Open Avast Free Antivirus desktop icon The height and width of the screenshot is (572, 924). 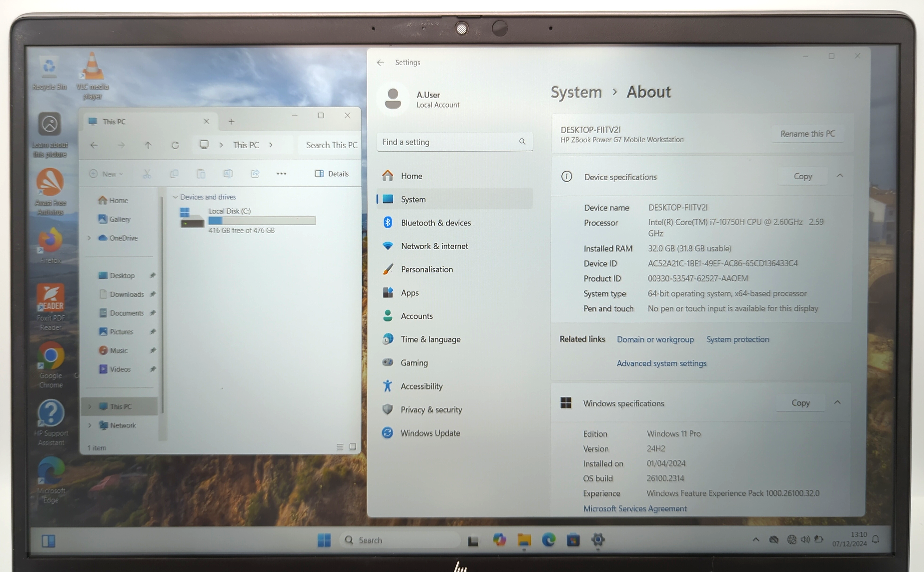(x=50, y=192)
